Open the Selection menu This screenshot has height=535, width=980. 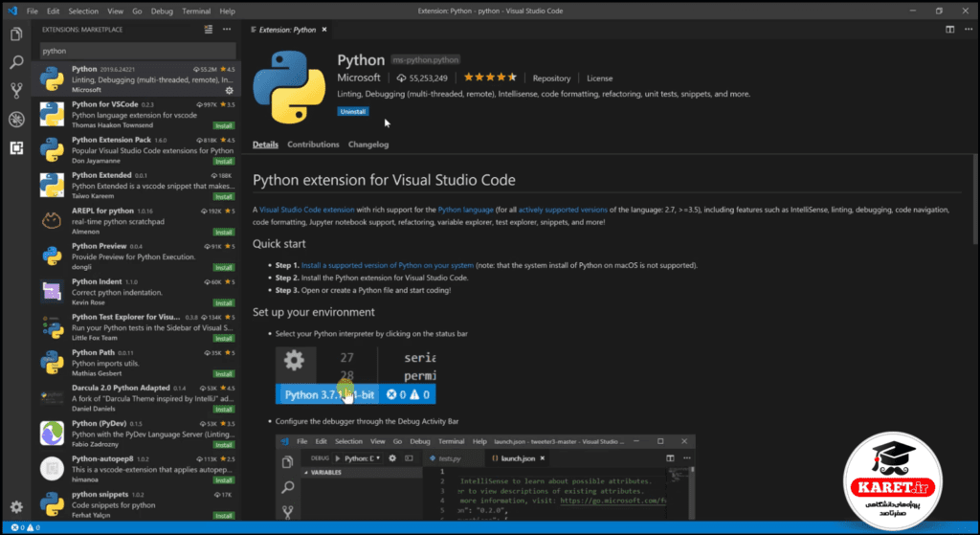[x=83, y=11]
